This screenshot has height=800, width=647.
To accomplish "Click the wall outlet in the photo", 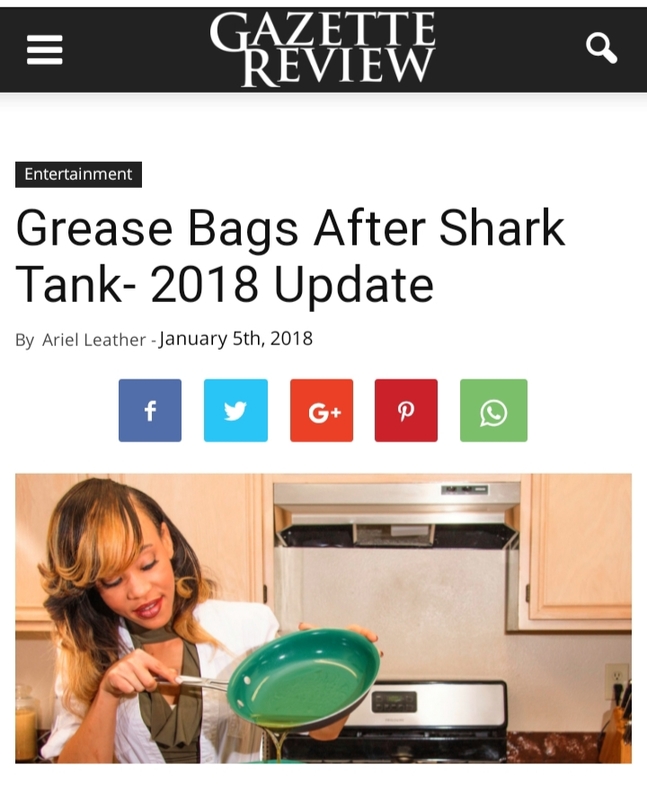I will coord(617,681).
